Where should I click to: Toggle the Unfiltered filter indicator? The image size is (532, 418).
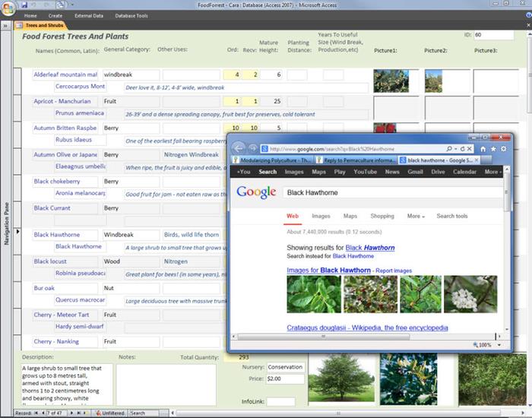[x=110, y=413]
